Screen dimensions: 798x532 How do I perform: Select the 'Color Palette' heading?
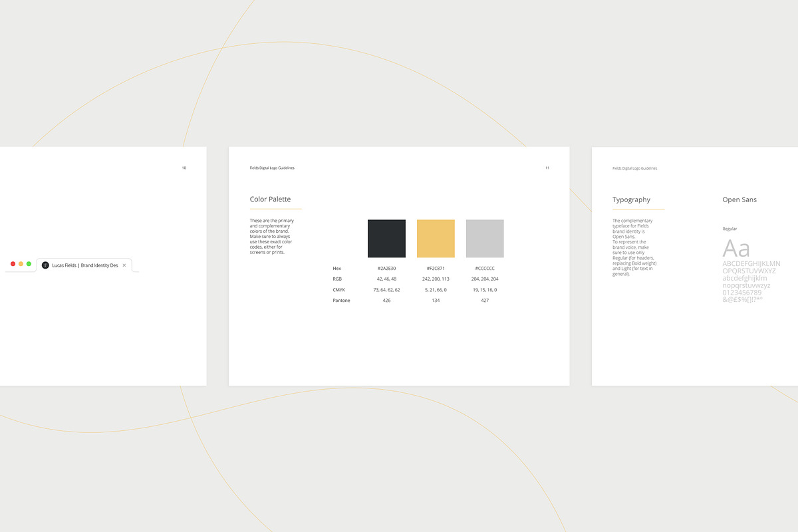click(269, 199)
